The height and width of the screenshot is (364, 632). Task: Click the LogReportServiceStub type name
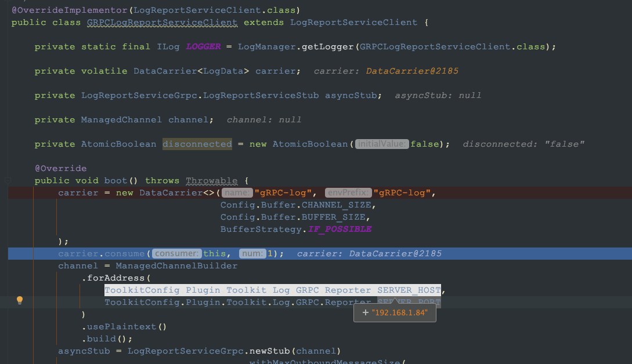coord(261,96)
